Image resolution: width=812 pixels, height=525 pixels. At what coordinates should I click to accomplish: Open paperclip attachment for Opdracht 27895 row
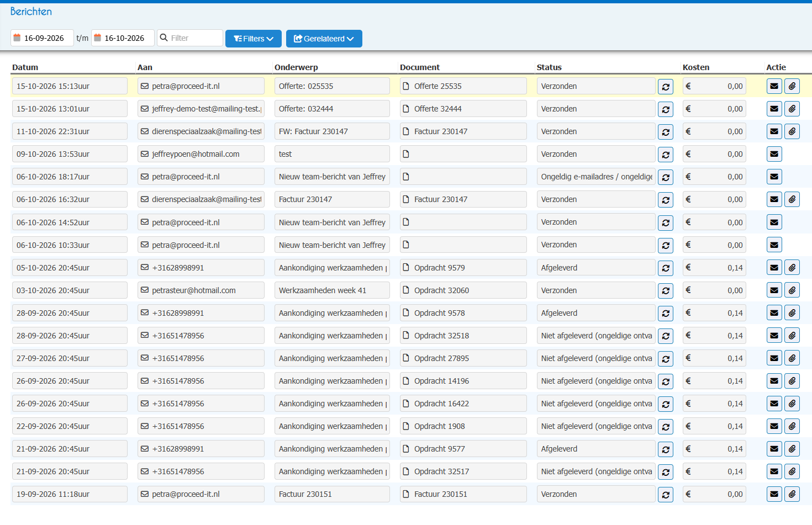(x=792, y=358)
